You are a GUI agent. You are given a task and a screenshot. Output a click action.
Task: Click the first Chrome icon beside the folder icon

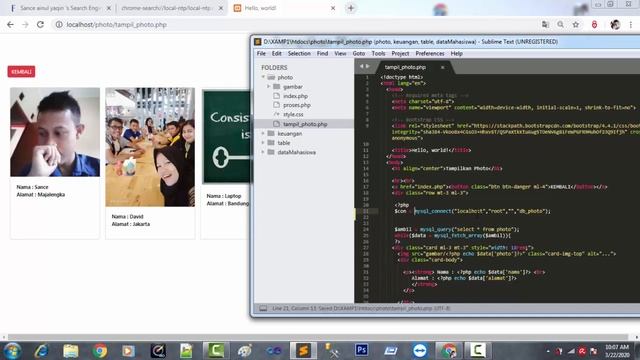[x=100, y=351]
